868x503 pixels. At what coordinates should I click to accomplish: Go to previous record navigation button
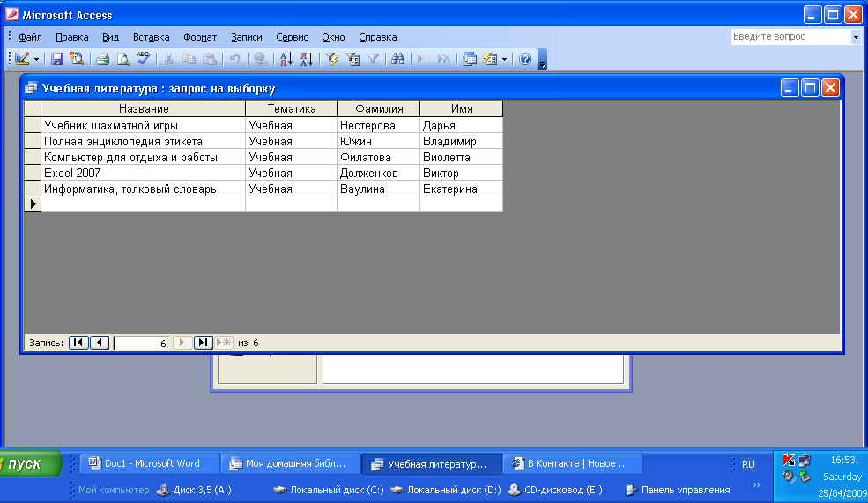[99, 343]
